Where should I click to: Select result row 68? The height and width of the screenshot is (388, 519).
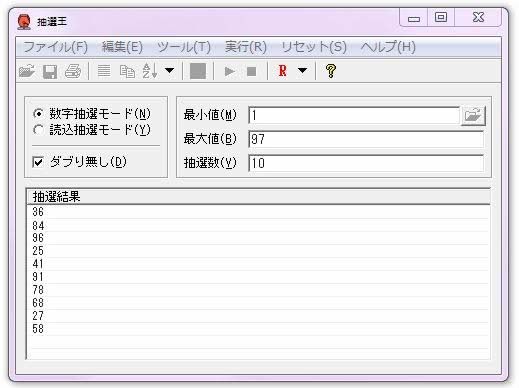tap(258, 303)
